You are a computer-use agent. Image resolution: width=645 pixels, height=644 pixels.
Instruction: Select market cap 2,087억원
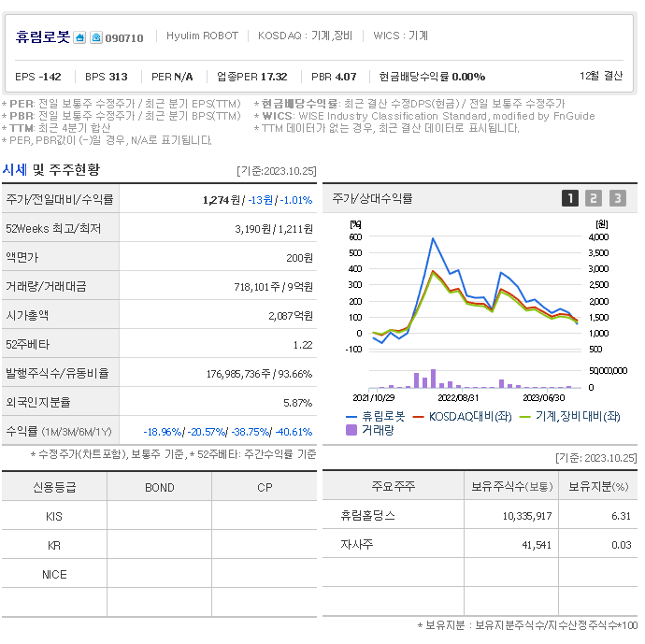tap(291, 316)
